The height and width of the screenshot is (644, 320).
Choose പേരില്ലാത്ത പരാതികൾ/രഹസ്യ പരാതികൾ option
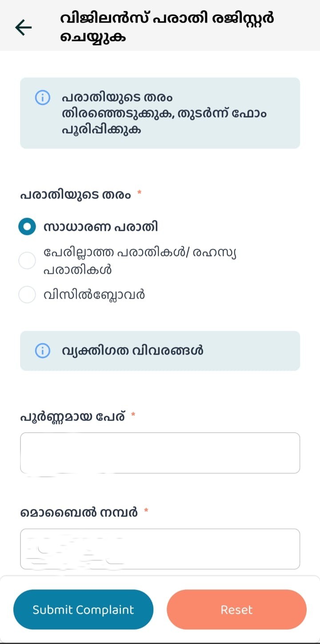tap(27, 261)
